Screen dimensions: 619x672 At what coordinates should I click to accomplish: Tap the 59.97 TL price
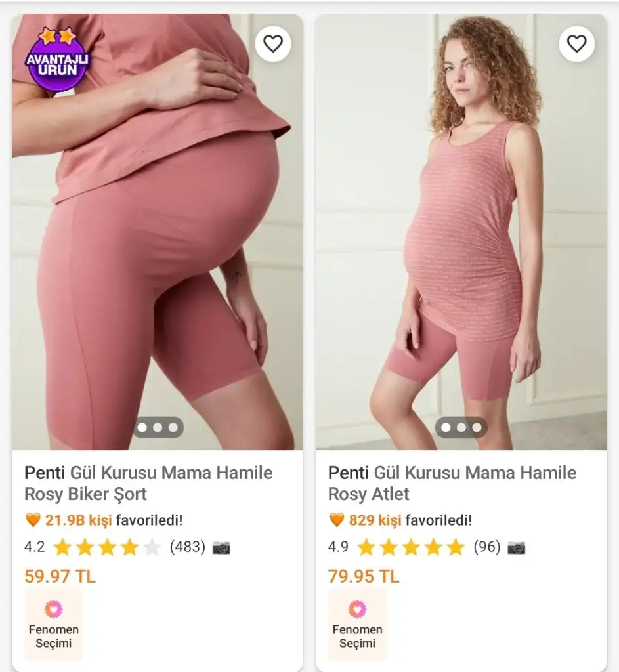(x=60, y=576)
